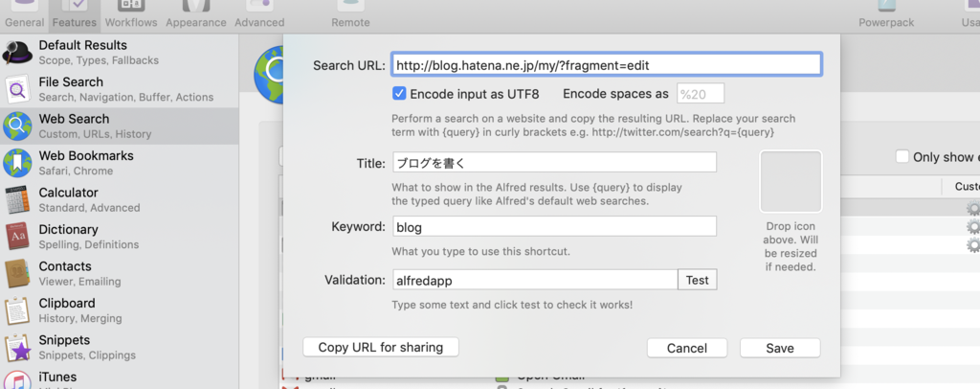
Task: Select the Snippets label
Action: [x=64, y=339]
